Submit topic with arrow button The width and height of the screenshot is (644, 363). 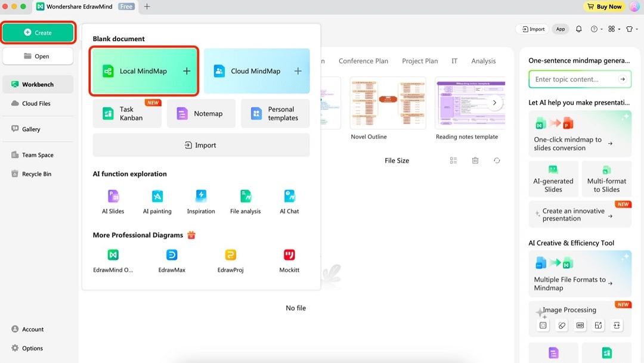[x=623, y=79]
